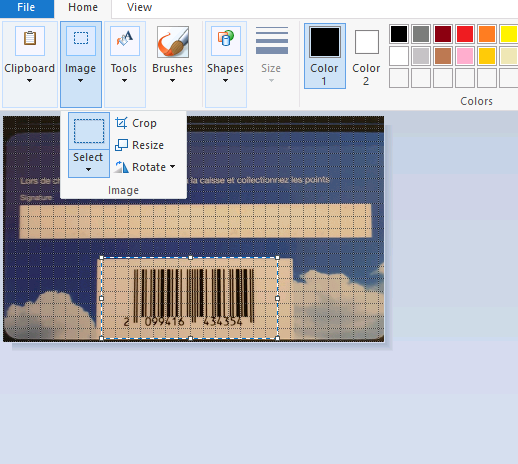The height and width of the screenshot is (464, 518).
Task: Expand the Shapes dropdown arrow
Action: [x=225, y=80]
